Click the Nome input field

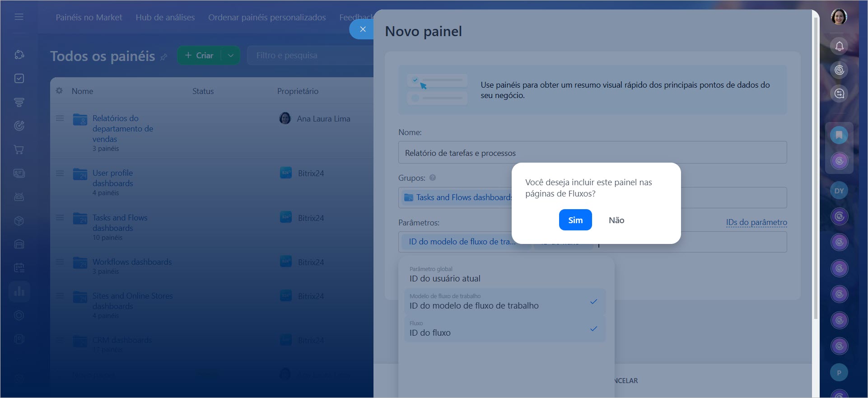click(592, 153)
